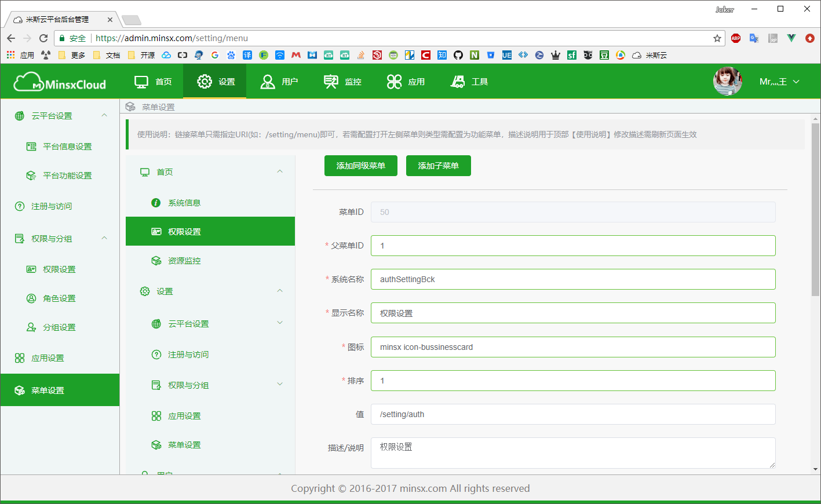The width and height of the screenshot is (821, 504).
Task: Select 平台功能设置 in the left sidebar
Action: click(60, 176)
